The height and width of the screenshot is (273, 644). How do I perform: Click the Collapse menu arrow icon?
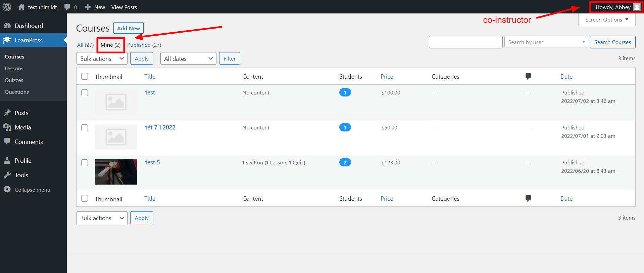pos(7,190)
